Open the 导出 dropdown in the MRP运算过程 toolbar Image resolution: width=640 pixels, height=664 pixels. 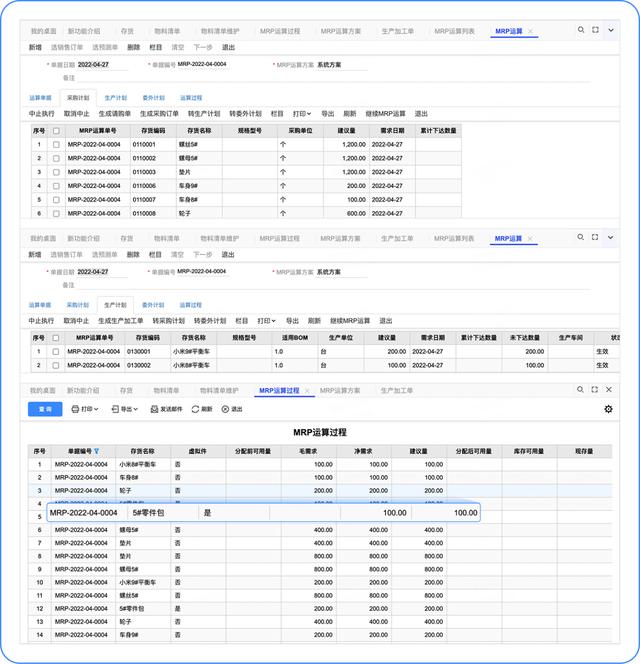tap(125, 409)
